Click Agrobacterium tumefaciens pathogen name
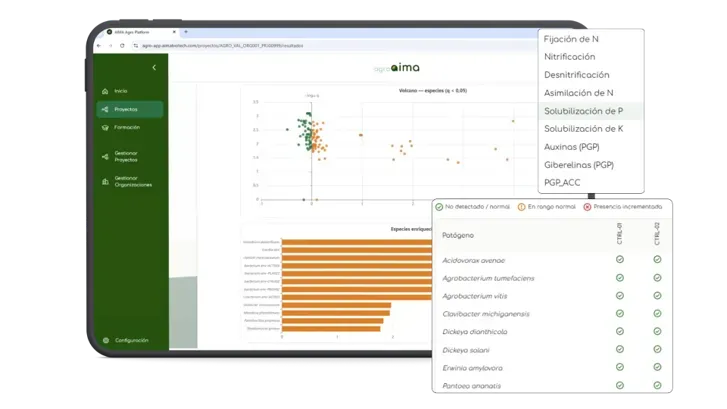Screen dimensions: 727x409 coord(488,278)
